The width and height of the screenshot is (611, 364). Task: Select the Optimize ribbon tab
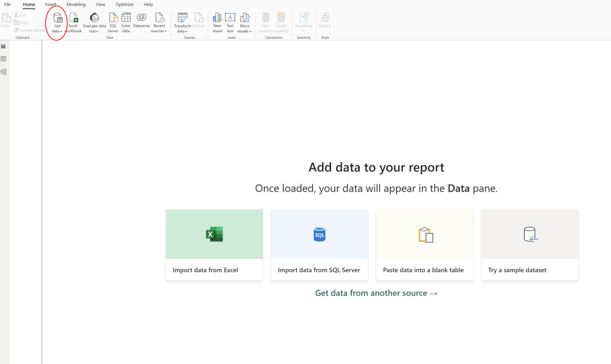(x=124, y=4)
